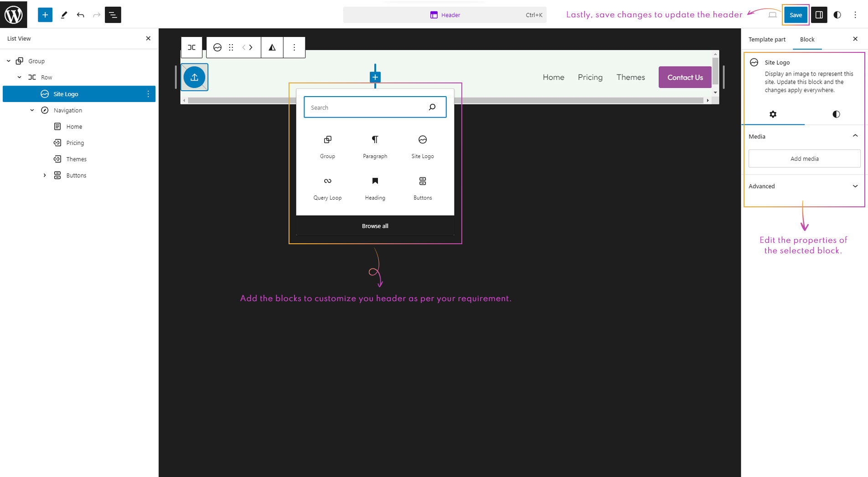Switch to the Template part tab
This screenshot has width=868, height=477.
(x=767, y=40)
